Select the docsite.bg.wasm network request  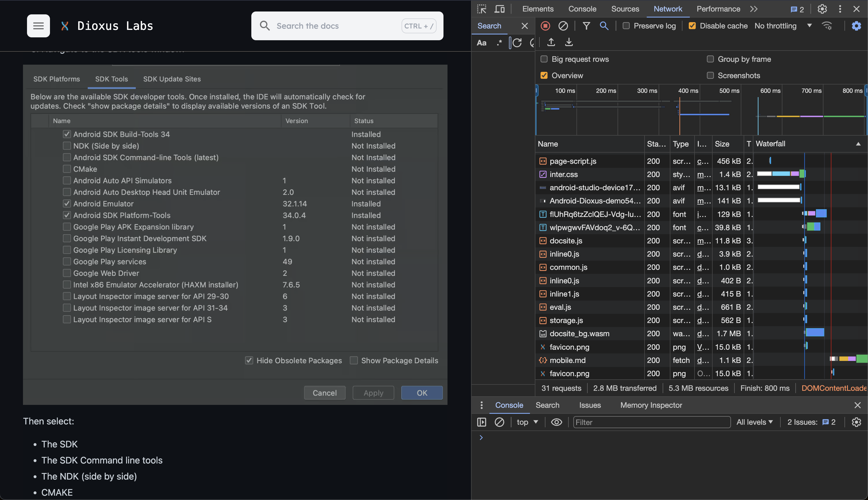[579, 334]
